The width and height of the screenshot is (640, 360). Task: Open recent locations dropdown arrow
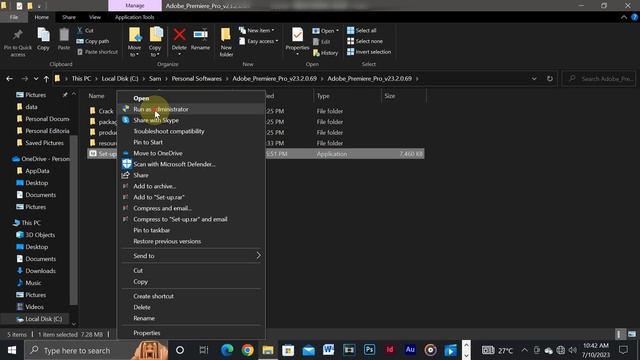(36, 78)
